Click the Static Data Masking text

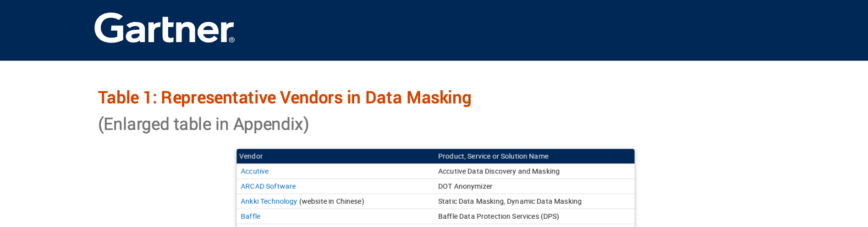point(471,201)
